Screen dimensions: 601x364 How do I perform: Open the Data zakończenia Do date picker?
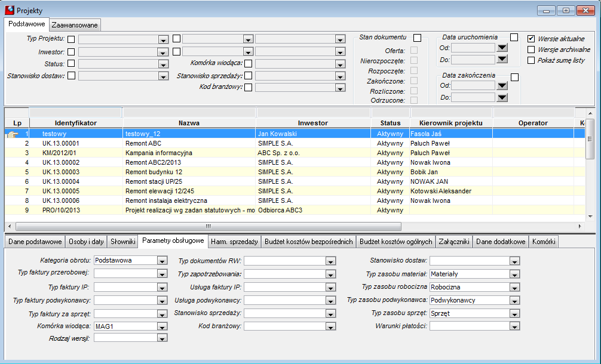502,98
